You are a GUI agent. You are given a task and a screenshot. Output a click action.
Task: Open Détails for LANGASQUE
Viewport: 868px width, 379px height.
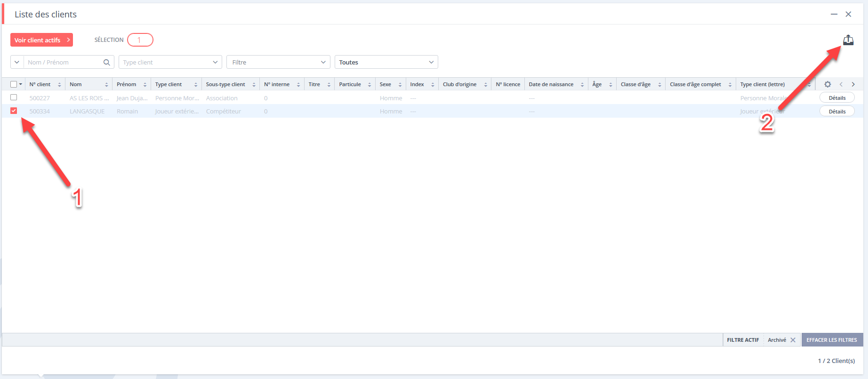click(837, 112)
